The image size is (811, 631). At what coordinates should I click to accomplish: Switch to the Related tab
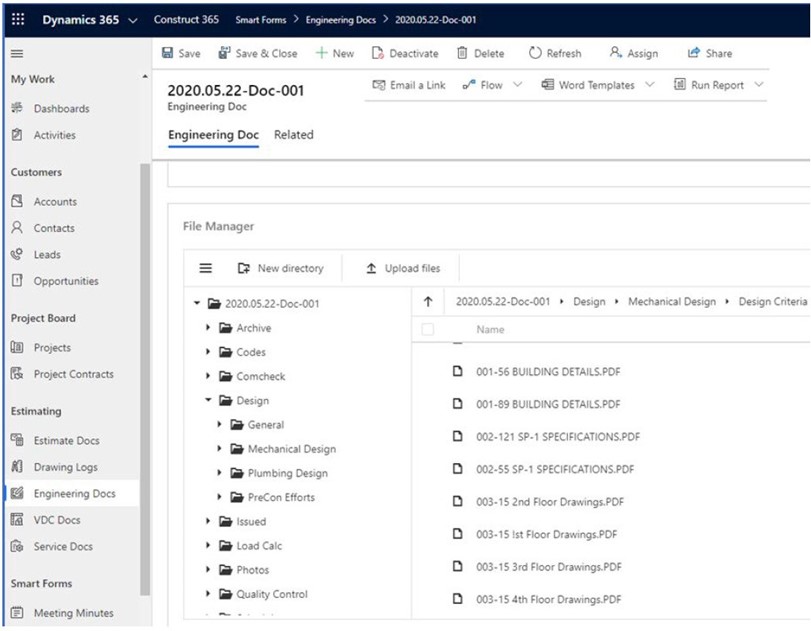point(294,134)
